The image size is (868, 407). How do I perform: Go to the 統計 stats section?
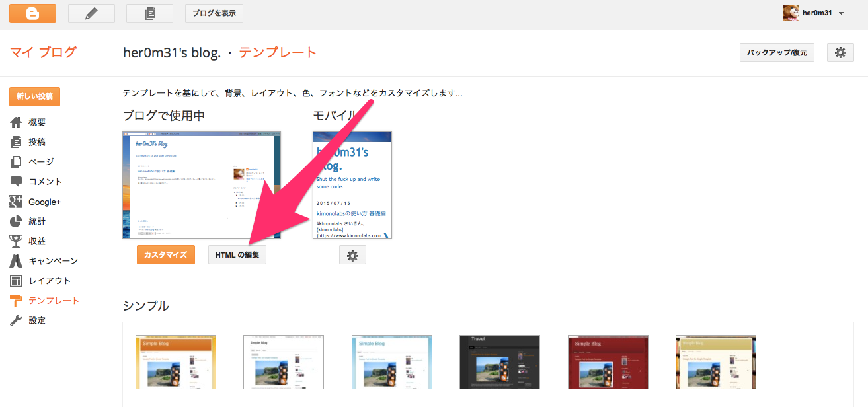[37, 221]
